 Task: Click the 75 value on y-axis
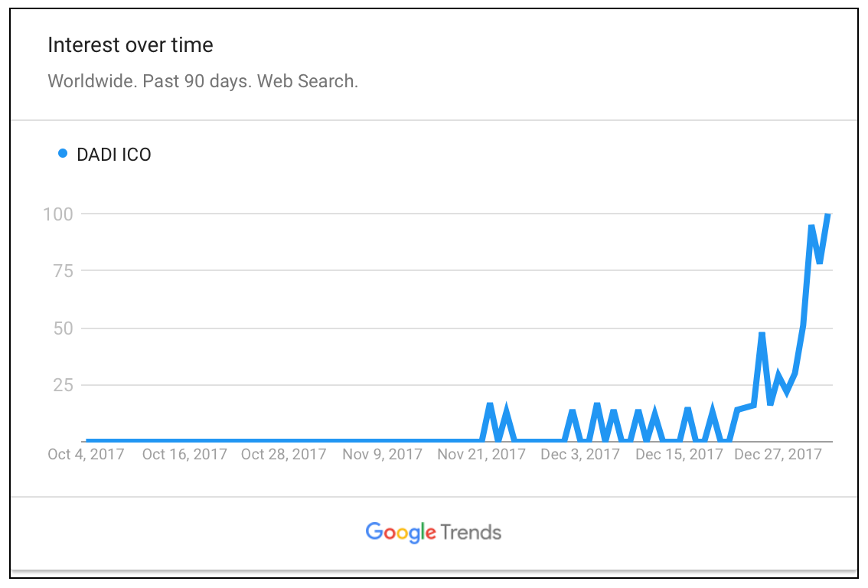click(x=63, y=271)
